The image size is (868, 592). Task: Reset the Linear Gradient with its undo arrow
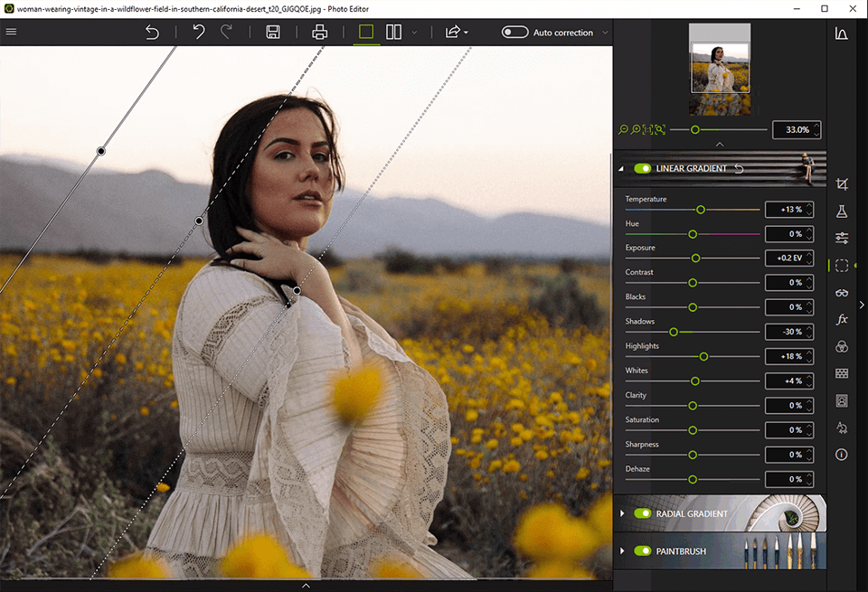pos(739,167)
